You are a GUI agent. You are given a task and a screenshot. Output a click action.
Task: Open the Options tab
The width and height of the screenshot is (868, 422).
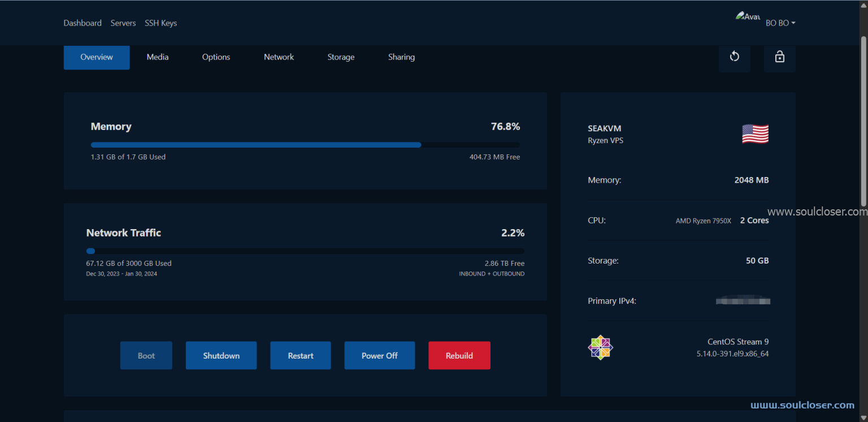click(x=216, y=57)
